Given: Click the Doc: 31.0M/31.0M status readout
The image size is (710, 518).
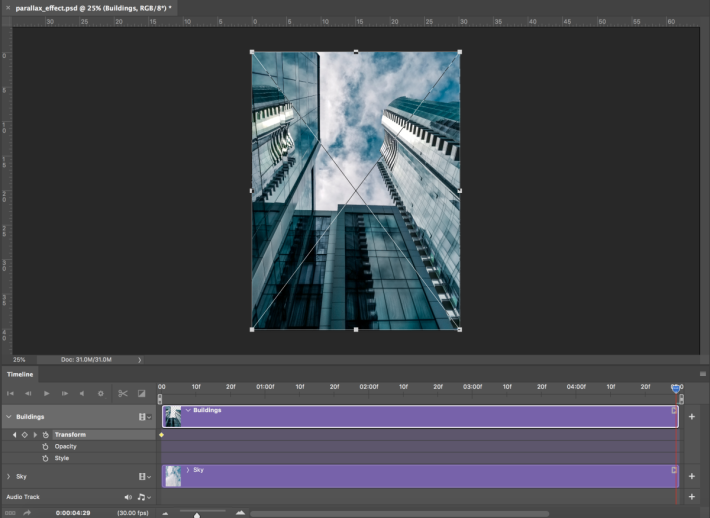Looking at the screenshot, I should (x=86, y=360).
